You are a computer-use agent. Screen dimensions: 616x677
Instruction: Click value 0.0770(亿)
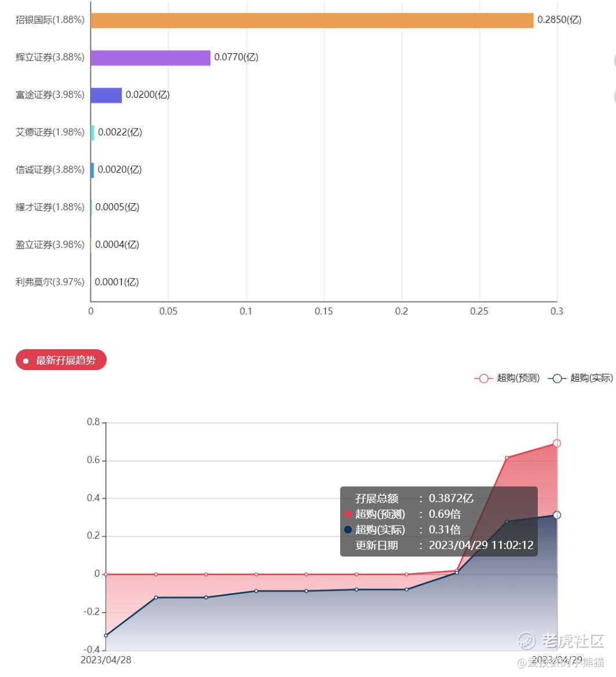(x=236, y=57)
